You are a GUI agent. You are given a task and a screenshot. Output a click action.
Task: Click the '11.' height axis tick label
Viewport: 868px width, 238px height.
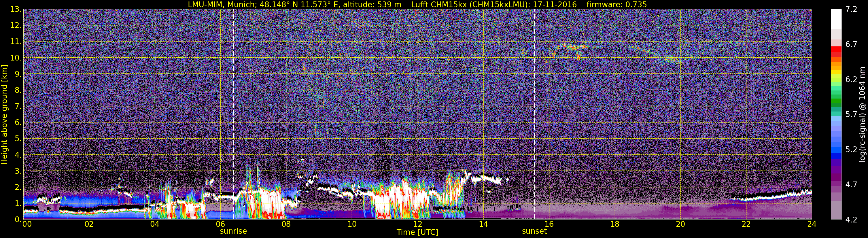click(16, 41)
